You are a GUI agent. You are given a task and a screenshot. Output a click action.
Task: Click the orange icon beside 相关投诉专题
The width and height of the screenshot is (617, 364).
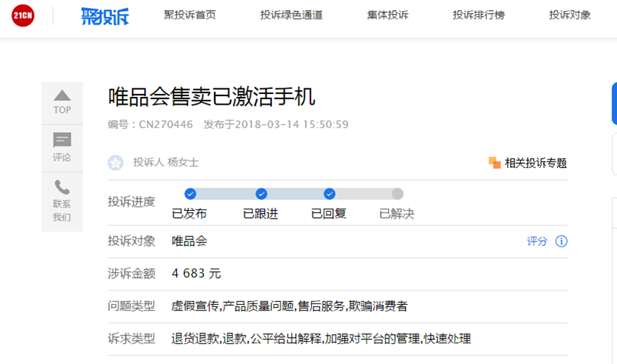pyautogui.click(x=494, y=162)
